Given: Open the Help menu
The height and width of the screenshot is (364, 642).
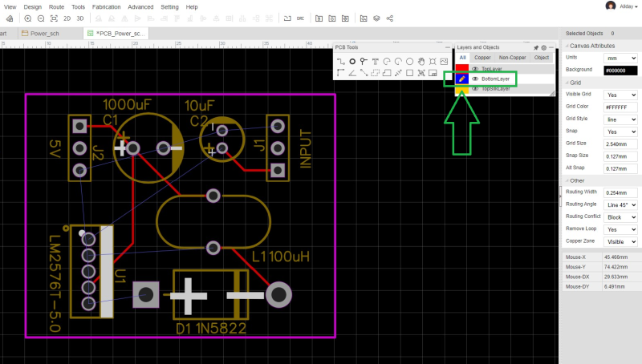Looking at the screenshot, I should 192,7.
